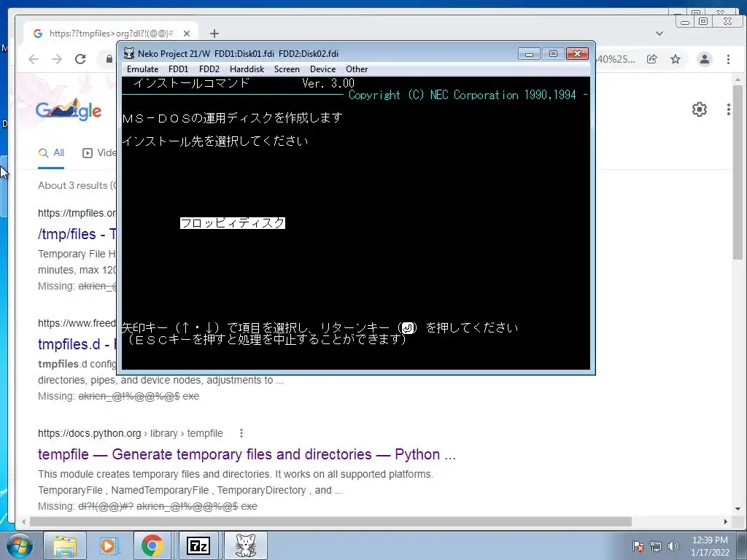Click the horizontal scrollbar of the Chrome page
747x560 pixels.
point(330,522)
